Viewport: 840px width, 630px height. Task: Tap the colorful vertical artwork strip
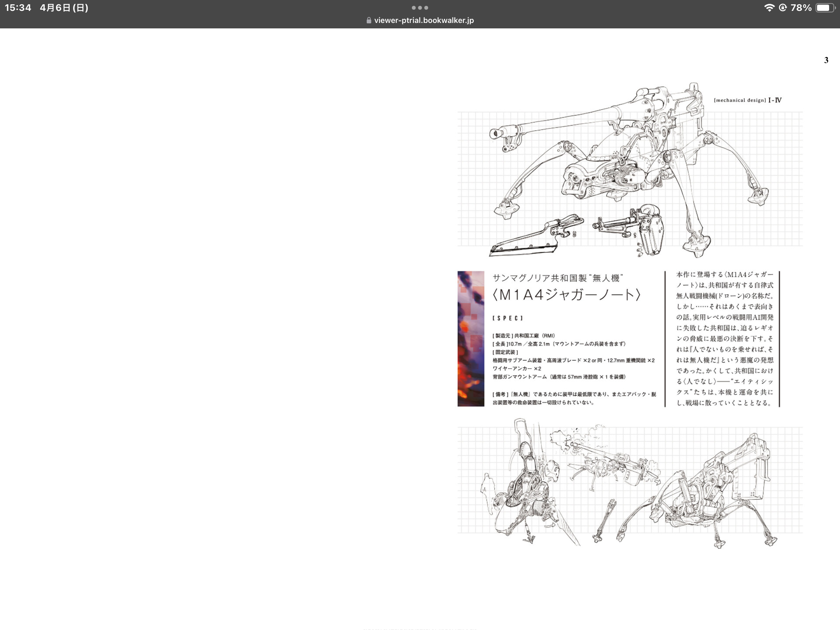coord(471,338)
